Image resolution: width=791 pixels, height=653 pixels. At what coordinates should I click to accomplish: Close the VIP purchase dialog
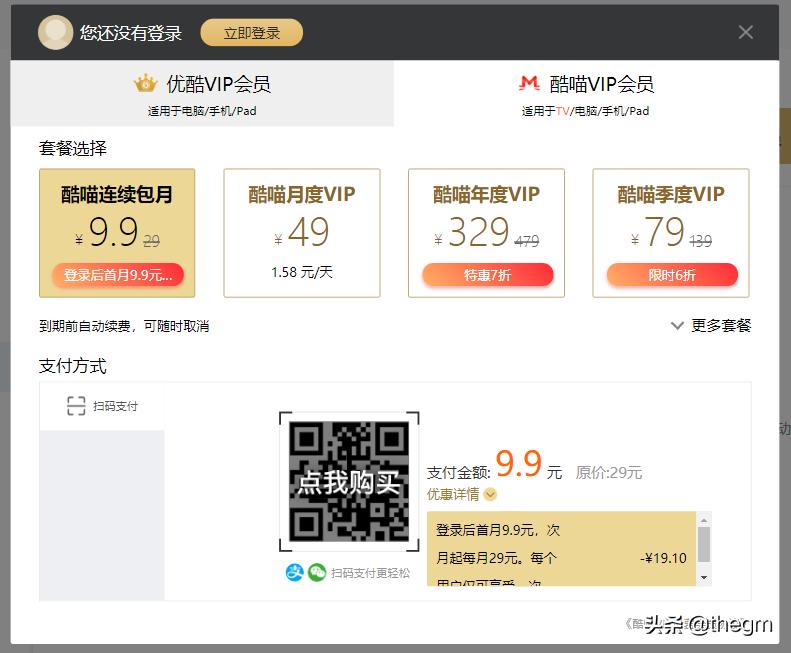(x=746, y=32)
